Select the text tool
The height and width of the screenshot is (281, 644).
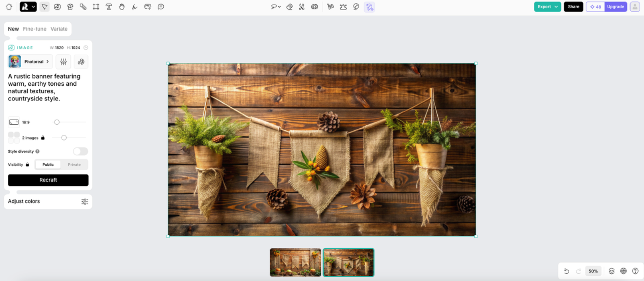pos(109,6)
